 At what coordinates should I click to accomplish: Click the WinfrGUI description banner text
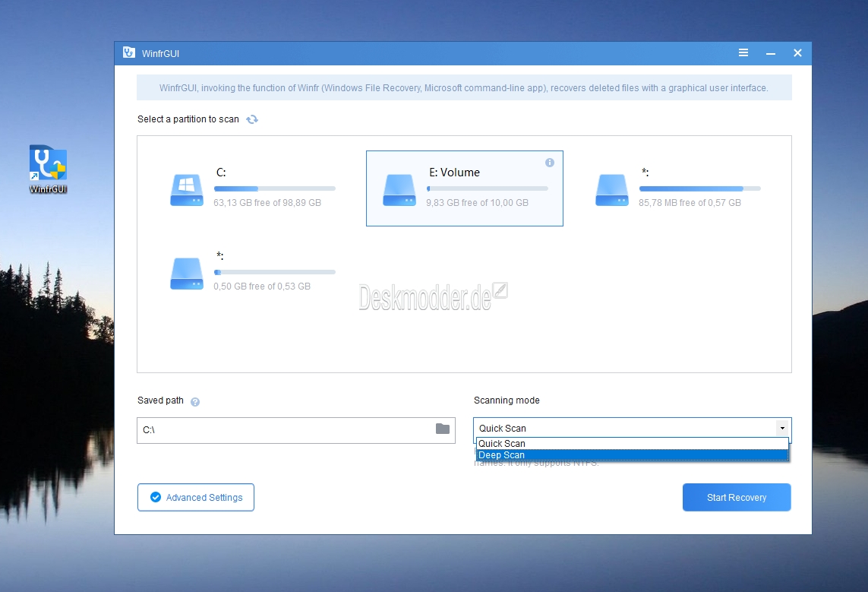pyautogui.click(x=464, y=88)
